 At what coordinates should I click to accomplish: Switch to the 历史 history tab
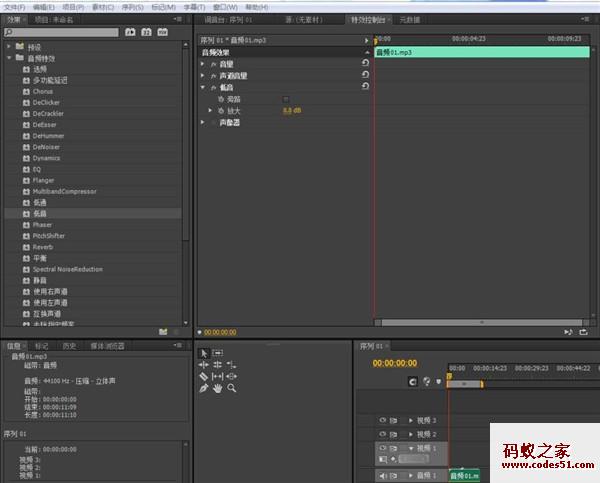point(69,345)
